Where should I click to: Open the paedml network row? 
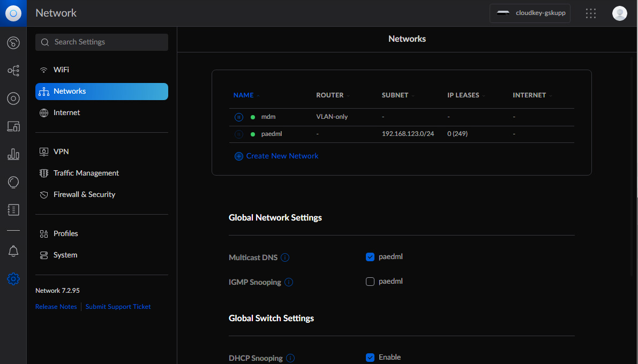[x=402, y=134]
